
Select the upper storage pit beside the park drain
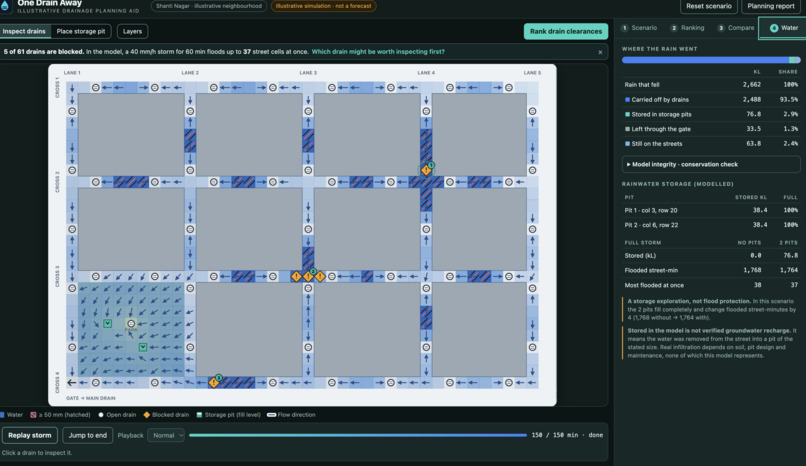107,324
